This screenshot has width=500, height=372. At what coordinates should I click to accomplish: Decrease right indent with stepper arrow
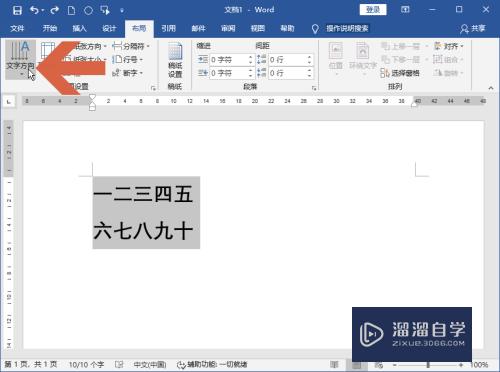coord(251,76)
